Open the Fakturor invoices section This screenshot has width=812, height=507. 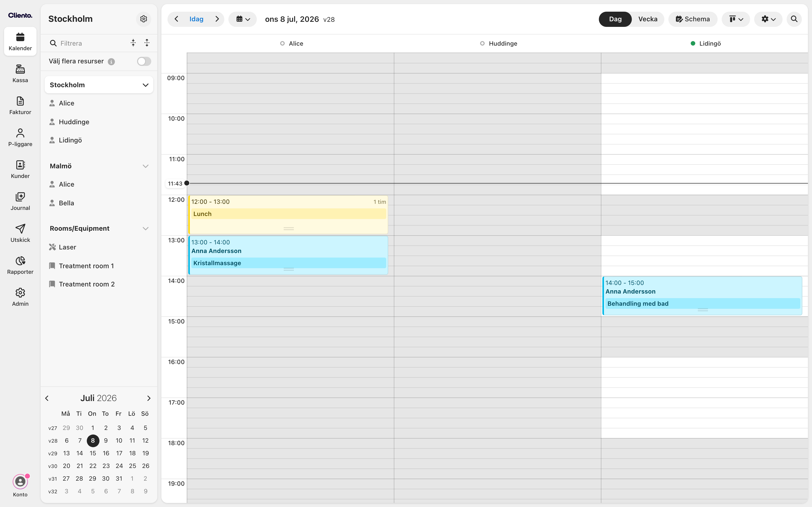[x=20, y=105]
